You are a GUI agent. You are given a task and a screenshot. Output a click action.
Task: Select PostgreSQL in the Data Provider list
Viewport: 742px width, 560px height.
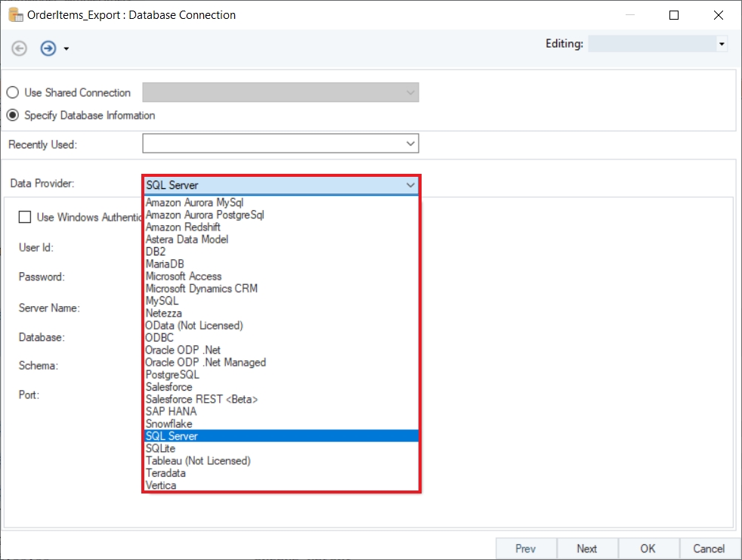(172, 374)
